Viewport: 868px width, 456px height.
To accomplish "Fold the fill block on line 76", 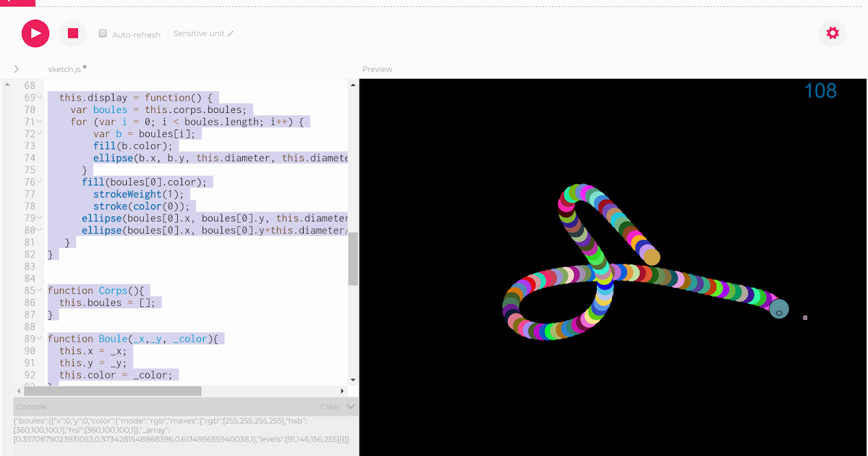I will 37,181.
